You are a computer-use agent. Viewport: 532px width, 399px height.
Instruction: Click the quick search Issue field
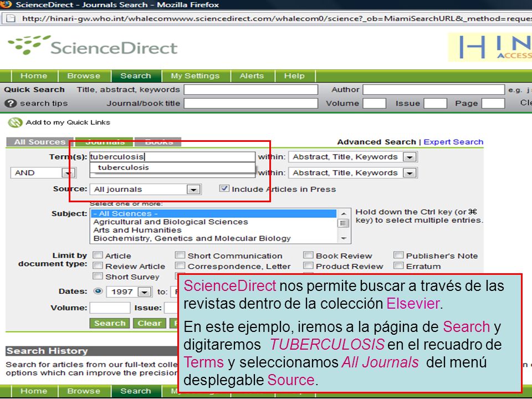click(436, 103)
